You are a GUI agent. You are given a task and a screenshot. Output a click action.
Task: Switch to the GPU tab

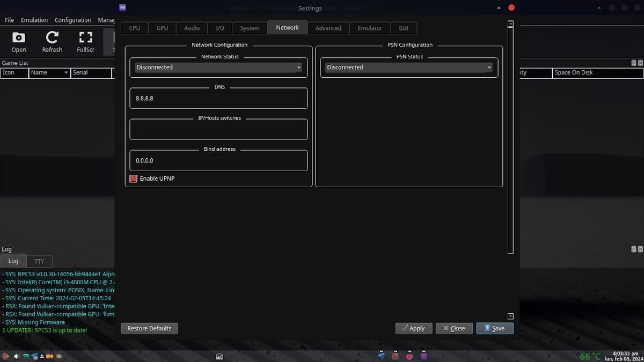162,28
